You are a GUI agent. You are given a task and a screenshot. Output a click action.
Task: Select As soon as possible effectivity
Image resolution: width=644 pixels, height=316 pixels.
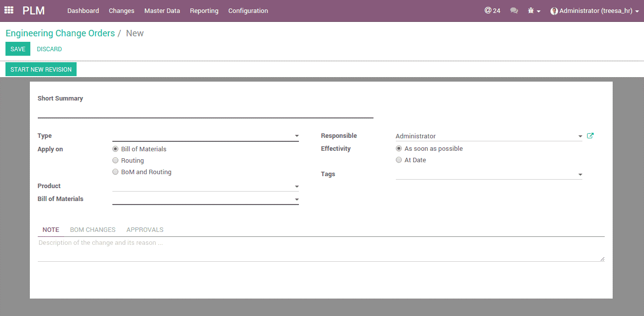[x=399, y=148]
